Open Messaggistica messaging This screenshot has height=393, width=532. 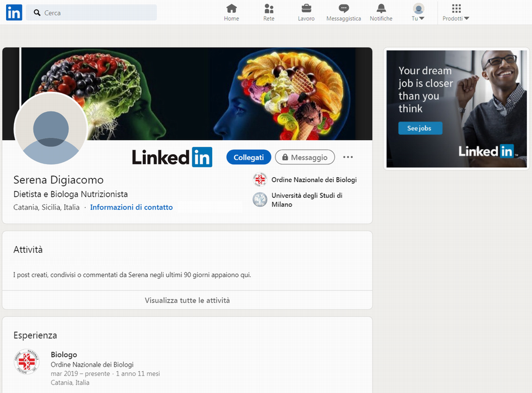(x=343, y=12)
